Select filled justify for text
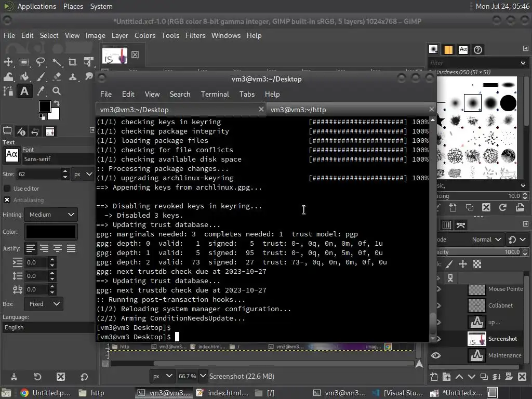 tap(71, 248)
